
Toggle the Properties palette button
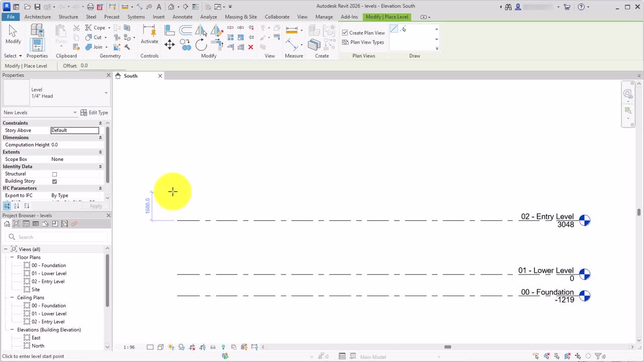tap(37, 45)
